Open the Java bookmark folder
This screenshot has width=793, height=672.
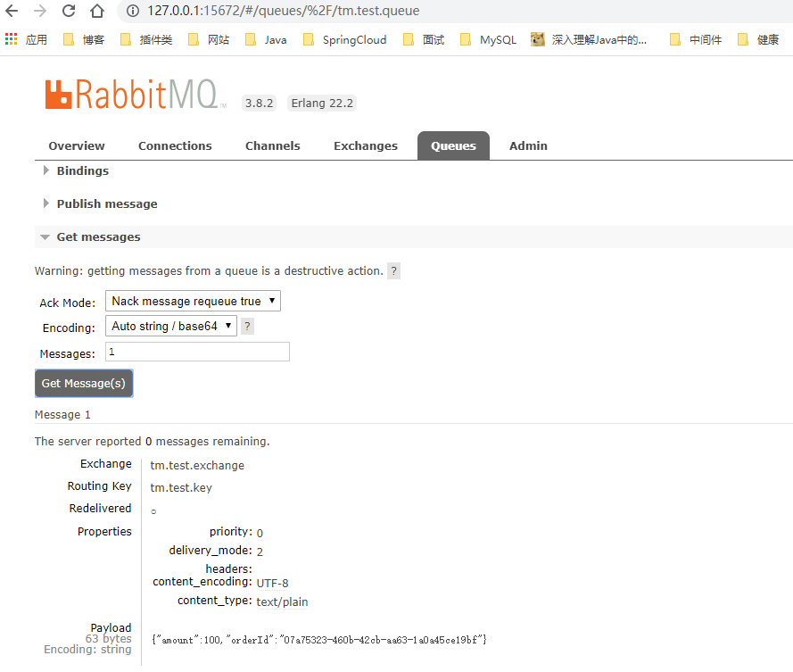pos(266,39)
